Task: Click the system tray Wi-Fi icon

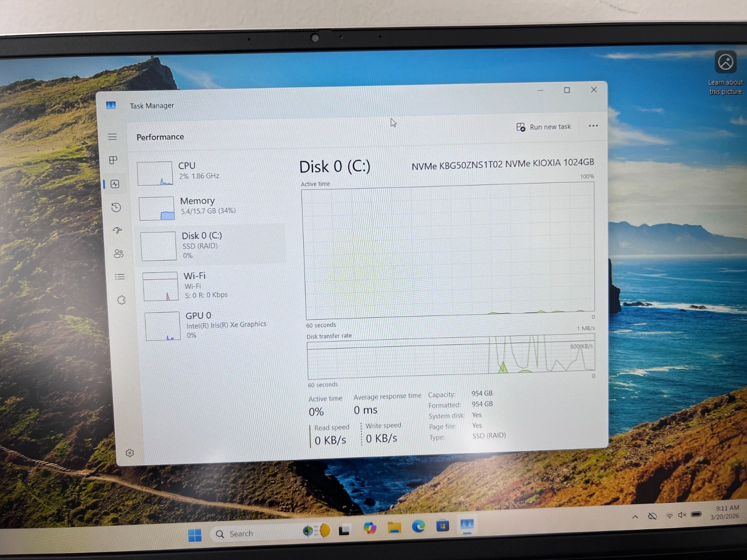Action: click(669, 516)
